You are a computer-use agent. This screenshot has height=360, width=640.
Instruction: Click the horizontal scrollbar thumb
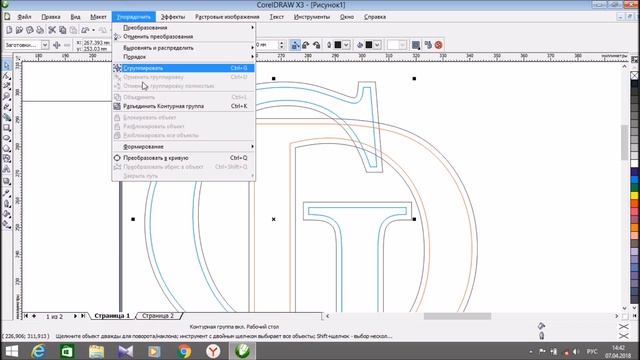click(x=457, y=316)
